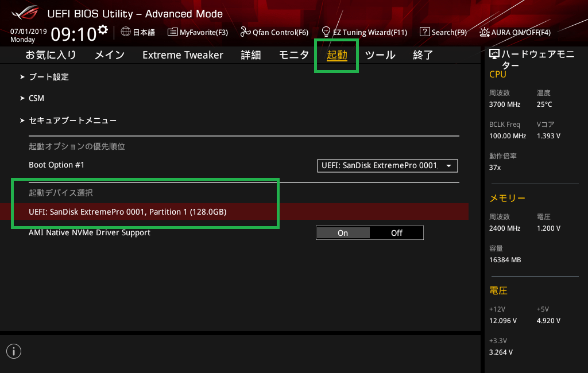The height and width of the screenshot is (373, 588).
Task: Click the memory frequency value 2400 MHz
Action: point(505,228)
